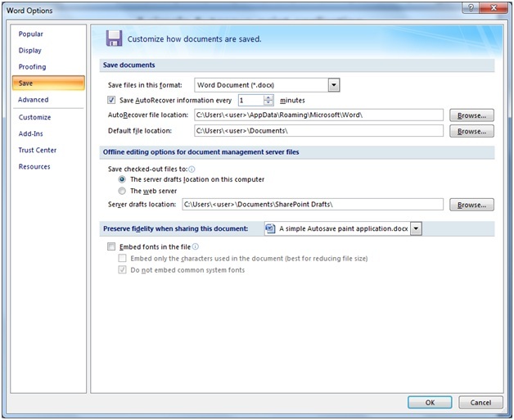Screen dimensions: 514x420
Task: Open the Customize category
Action: [x=34, y=117]
